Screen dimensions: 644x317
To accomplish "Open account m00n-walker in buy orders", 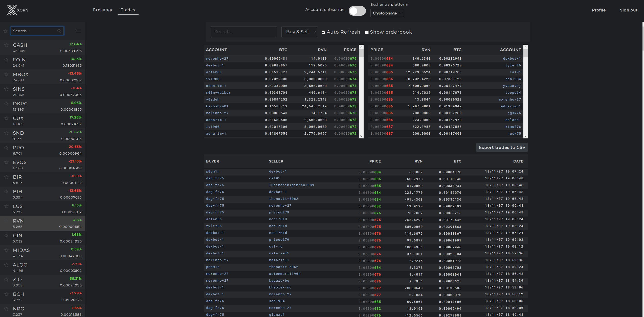I will pyautogui.click(x=218, y=92).
